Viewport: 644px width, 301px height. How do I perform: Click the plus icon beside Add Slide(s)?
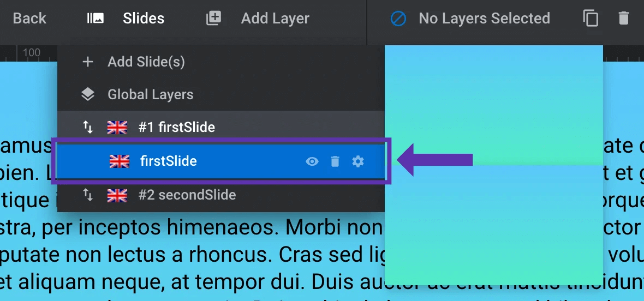[88, 62]
